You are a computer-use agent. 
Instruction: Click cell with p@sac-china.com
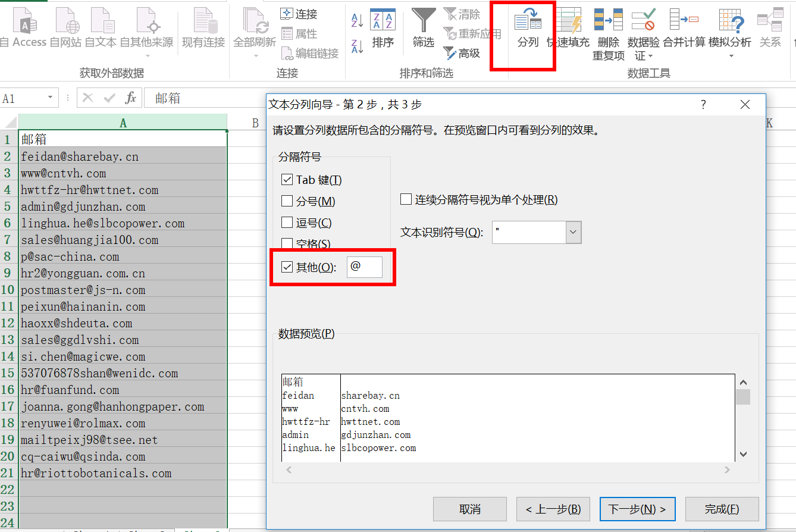tap(123, 256)
